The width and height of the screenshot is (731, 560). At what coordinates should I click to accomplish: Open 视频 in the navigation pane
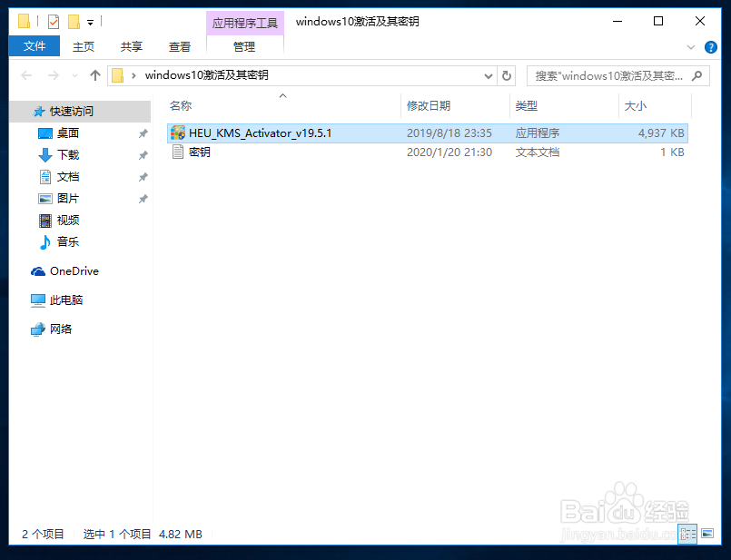[x=68, y=220]
